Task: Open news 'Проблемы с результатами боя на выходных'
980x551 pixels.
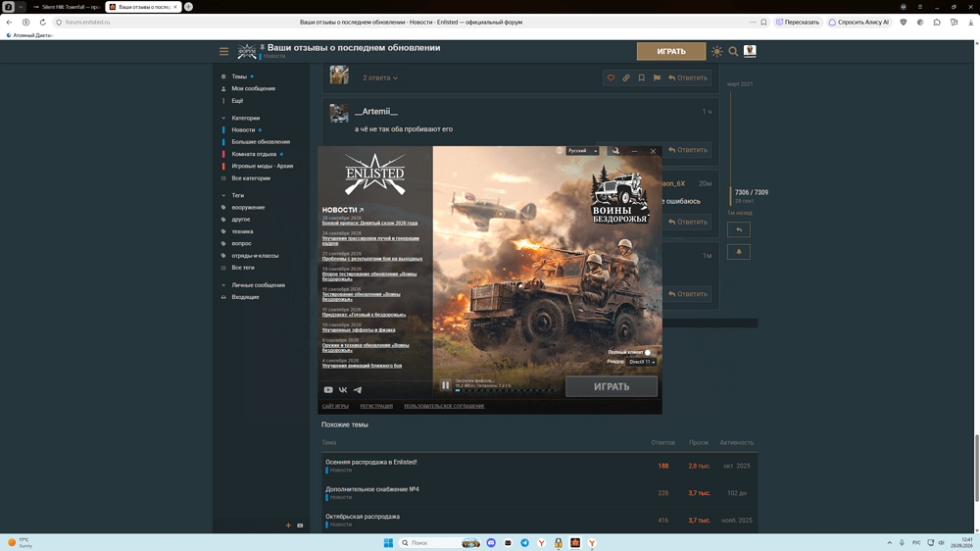Action: [x=371, y=258]
